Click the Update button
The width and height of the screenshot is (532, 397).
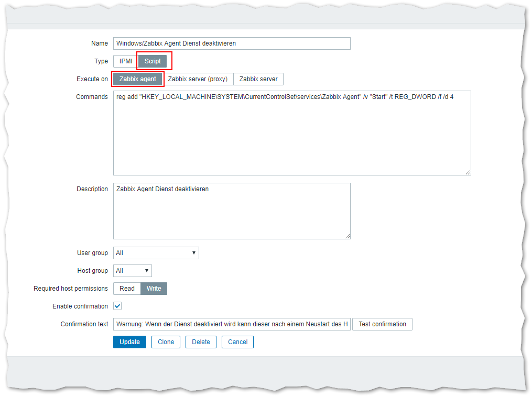(129, 342)
